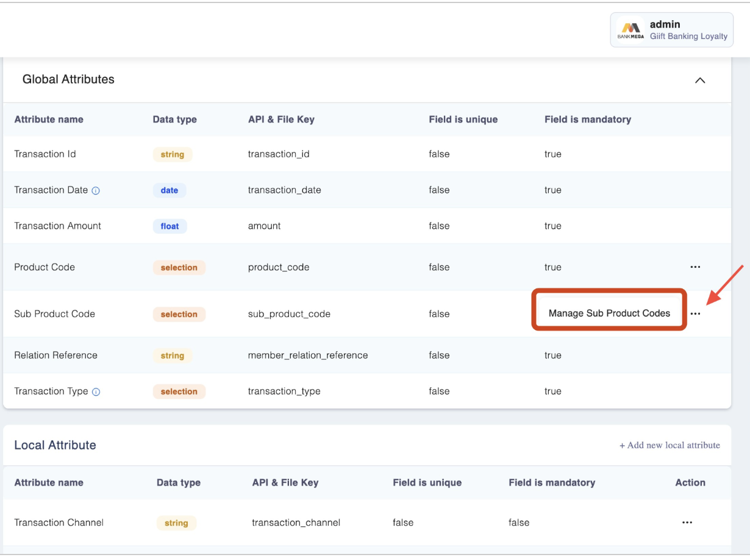Click the Giift Banking Loyalty text
The width and height of the screenshot is (750, 560).
click(x=688, y=37)
